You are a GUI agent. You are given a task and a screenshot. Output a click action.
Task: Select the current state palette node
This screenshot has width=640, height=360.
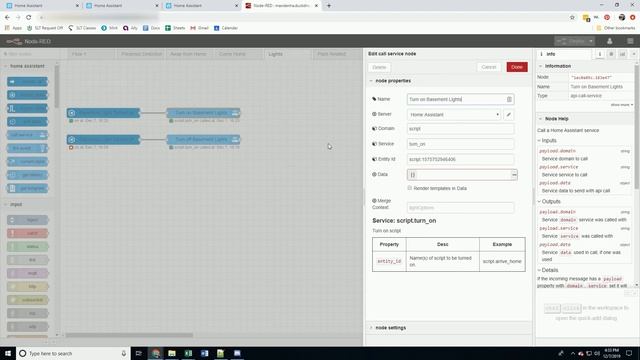27,162
